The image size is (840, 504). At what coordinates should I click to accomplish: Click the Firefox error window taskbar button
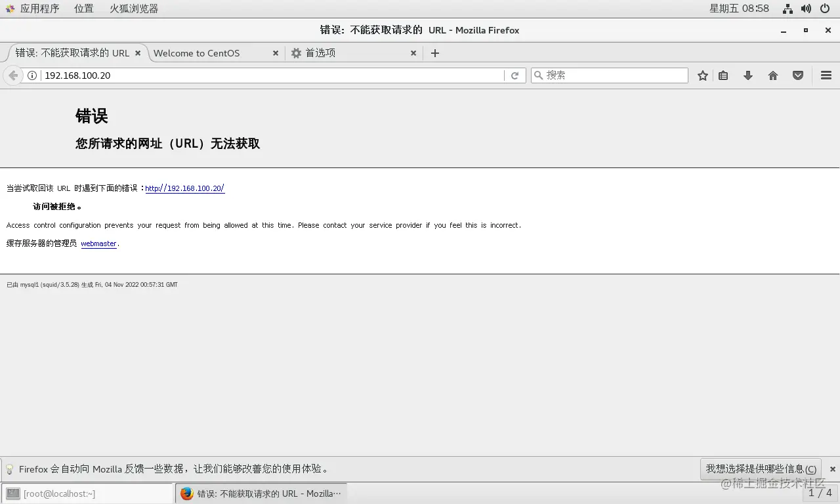pos(261,493)
